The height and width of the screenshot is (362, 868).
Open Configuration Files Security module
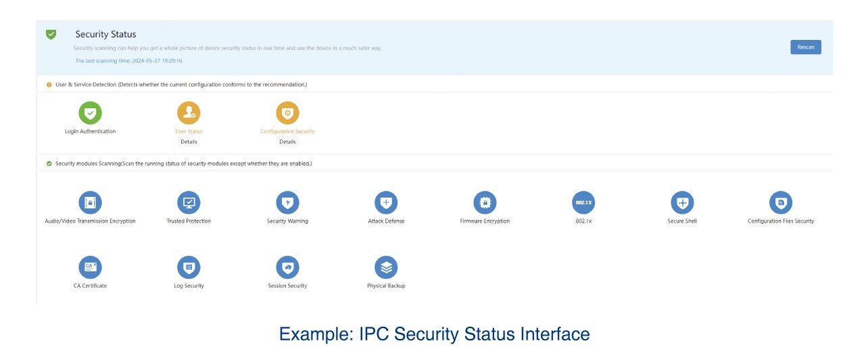pos(781,202)
